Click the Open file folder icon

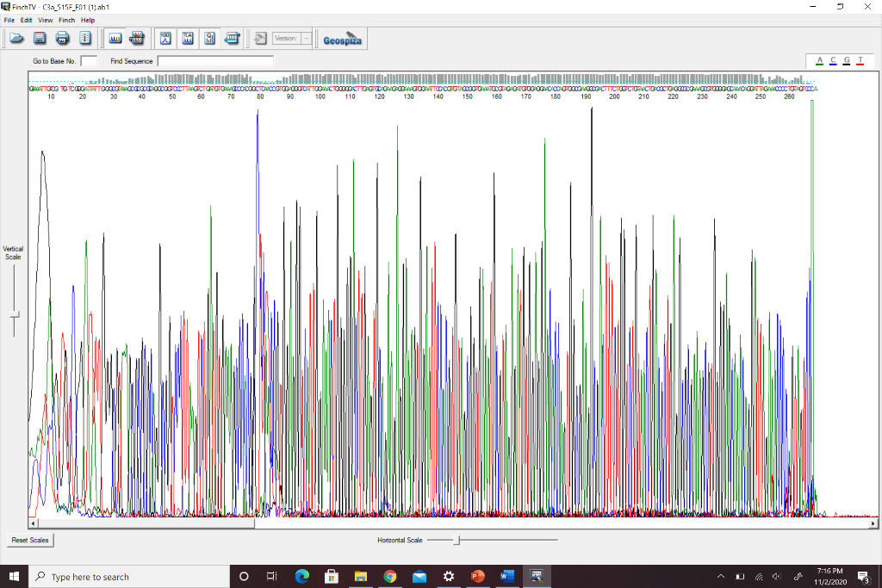(16, 38)
